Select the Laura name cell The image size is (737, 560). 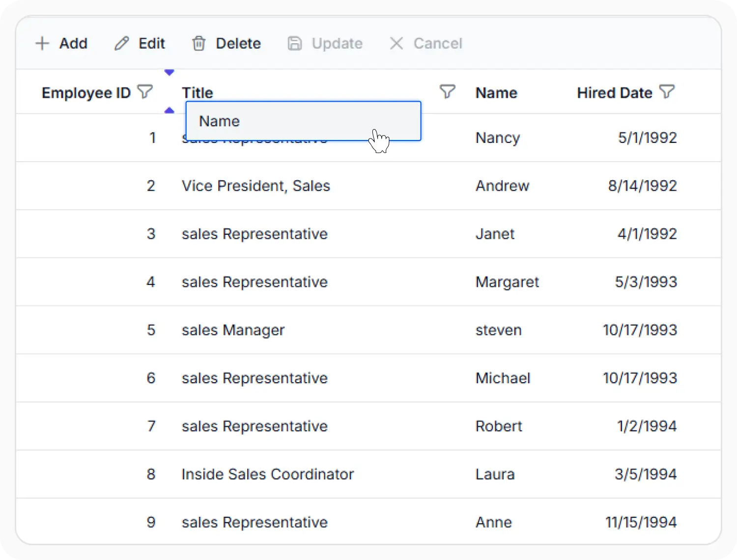[x=495, y=475]
